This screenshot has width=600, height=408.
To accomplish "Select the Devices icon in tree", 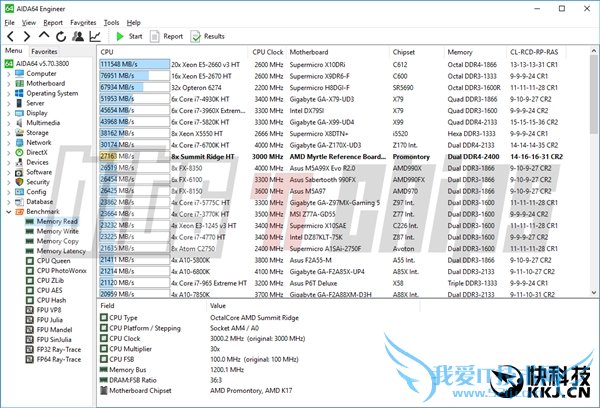I will pyautogui.click(x=19, y=162).
